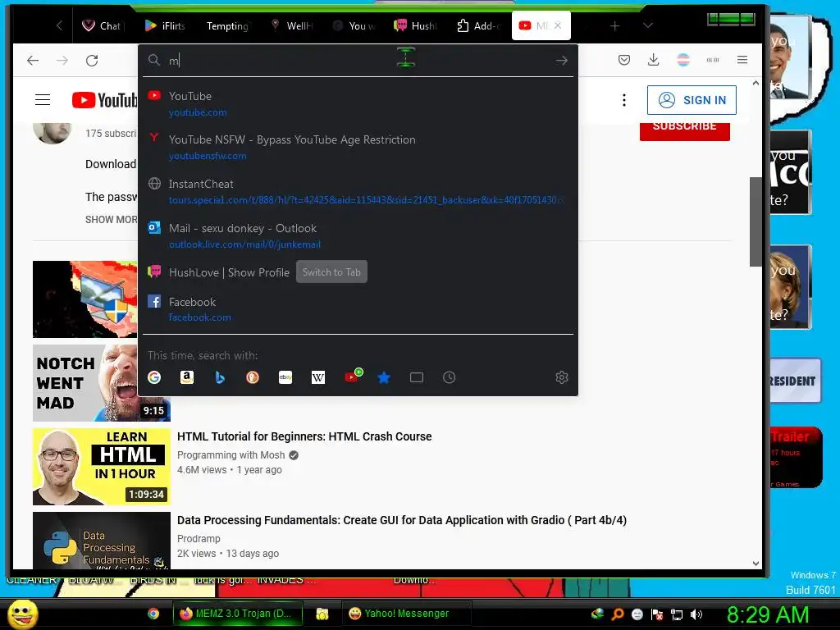Click the browser forward arrow button
The height and width of the screenshot is (630, 840).
click(x=62, y=60)
